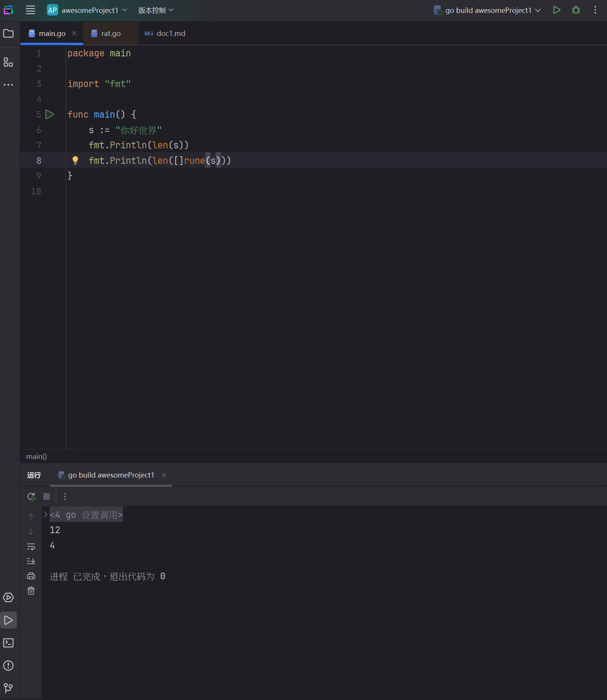Rerun the program in Run panel
Viewport: 607px width, 700px height.
(x=31, y=496)
